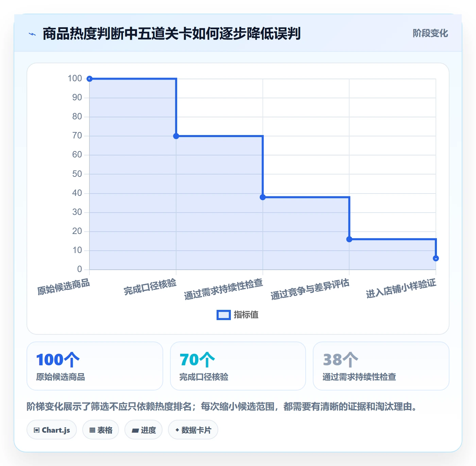
Task: Click the Chart.js tag chip
Action: pyautogui.click(x=52, y=430)
